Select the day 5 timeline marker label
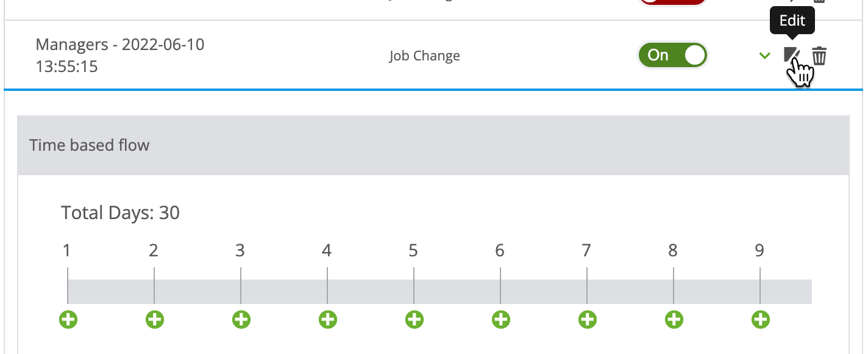Image resolution: width=868 pixels, height=354 pixels. coord(413,250)
